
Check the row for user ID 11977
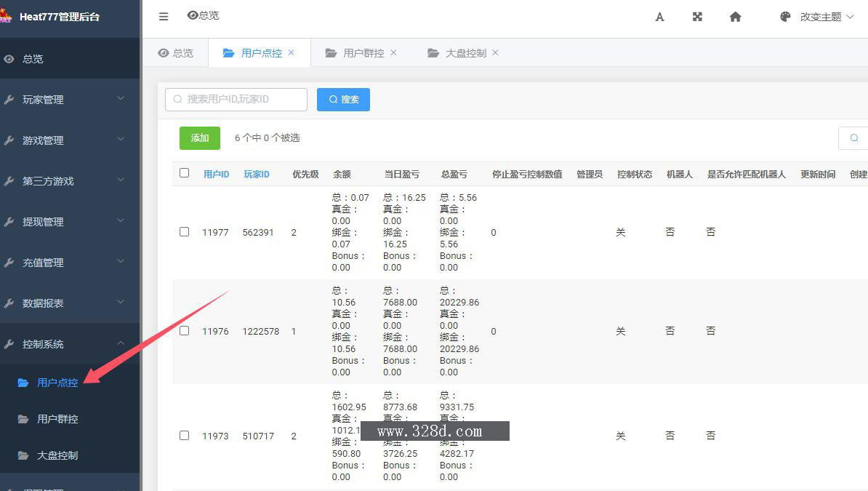pos(184,232)
